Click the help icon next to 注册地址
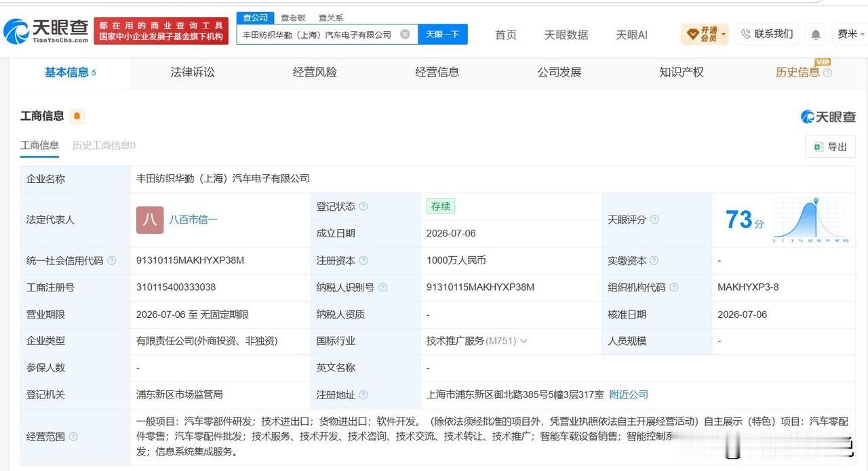The width and height of the screenshot is (868, 471). (x=363, y=394)
